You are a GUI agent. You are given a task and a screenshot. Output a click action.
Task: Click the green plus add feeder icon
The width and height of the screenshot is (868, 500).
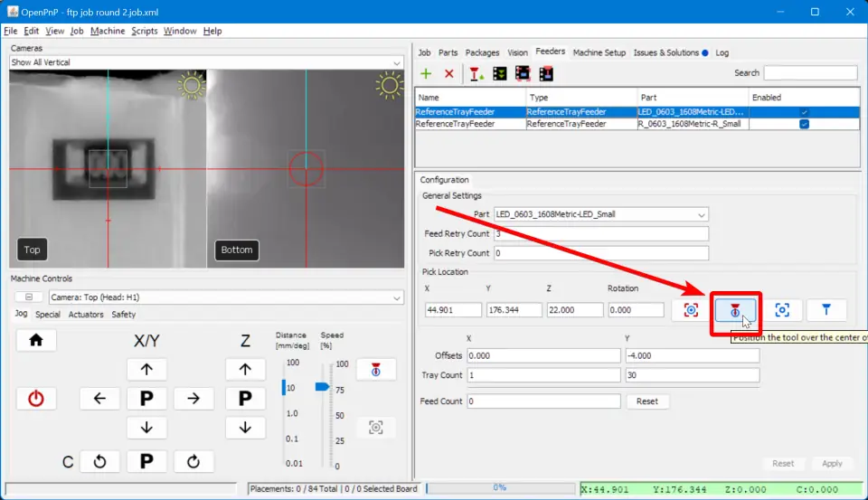426,73
